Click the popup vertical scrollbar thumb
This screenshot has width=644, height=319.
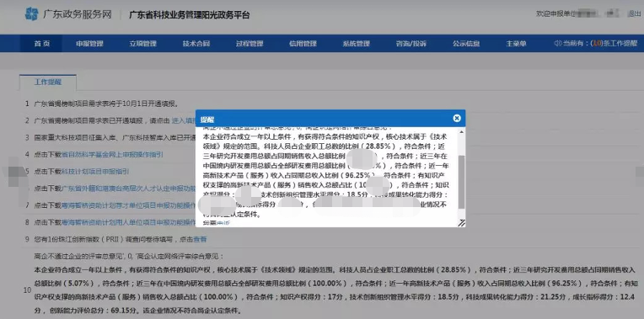tap(462, 182)
